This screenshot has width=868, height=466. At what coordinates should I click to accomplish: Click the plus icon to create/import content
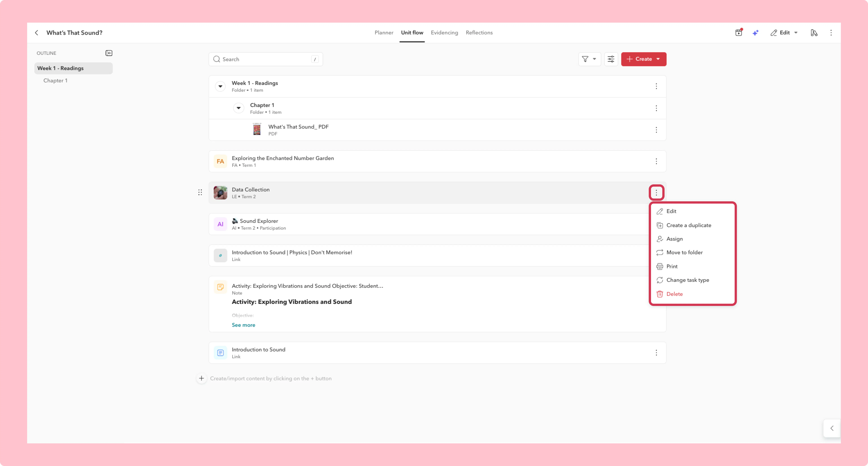(201, 378)
